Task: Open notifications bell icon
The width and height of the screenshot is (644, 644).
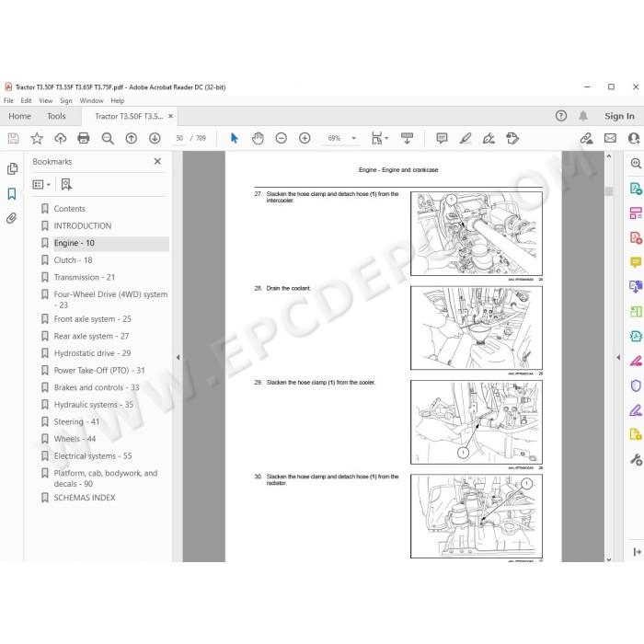Action: (582, 116)
